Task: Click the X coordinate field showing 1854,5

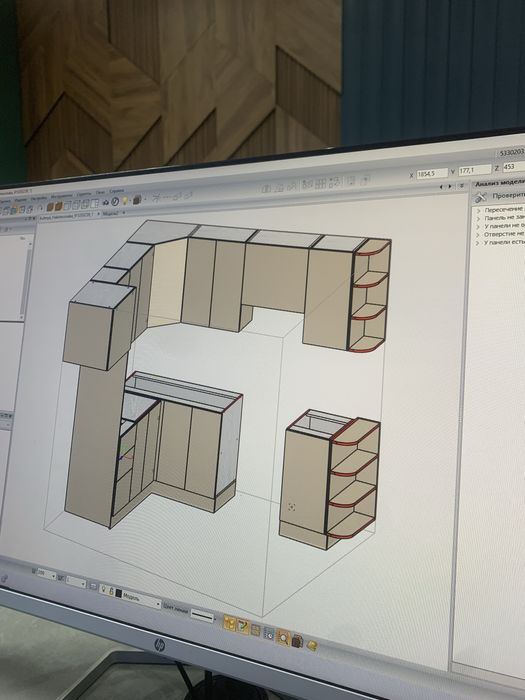Action: pos(432,173)
